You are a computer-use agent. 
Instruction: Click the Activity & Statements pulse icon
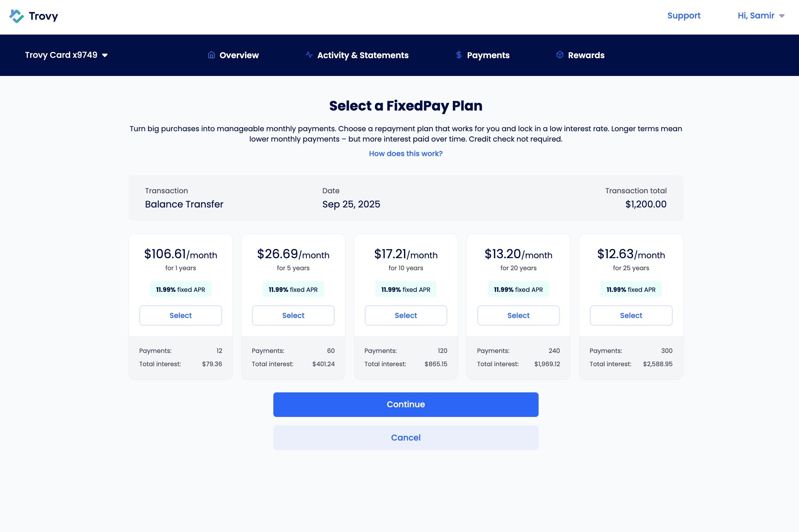pyautogui.click(x=309, y=55)
